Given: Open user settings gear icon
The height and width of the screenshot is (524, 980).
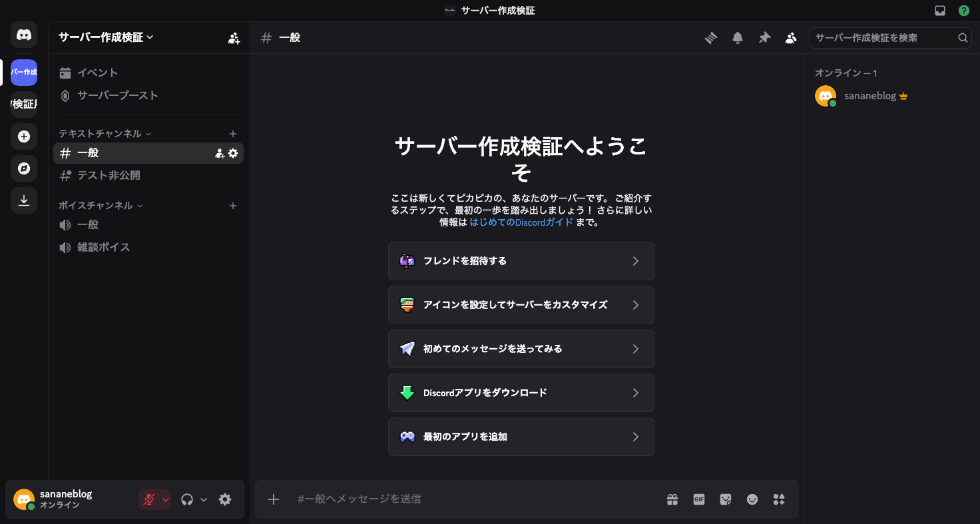Looking at the screenshot, I should [225, 499].
